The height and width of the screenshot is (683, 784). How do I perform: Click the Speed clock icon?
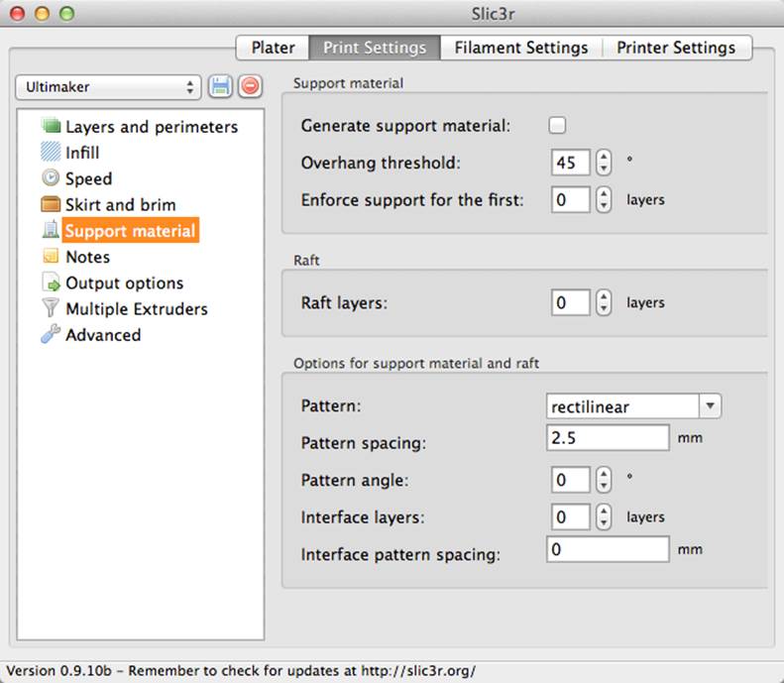click(x=51, y=177)
